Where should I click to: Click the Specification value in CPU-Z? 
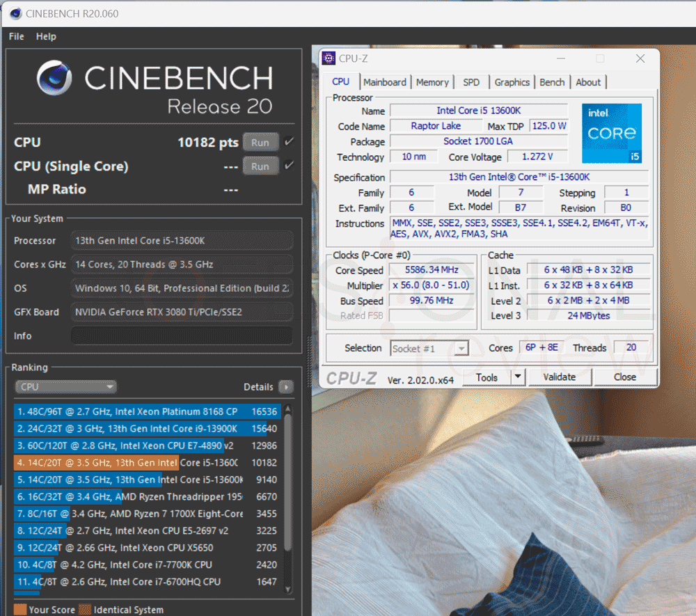point(519,177)
